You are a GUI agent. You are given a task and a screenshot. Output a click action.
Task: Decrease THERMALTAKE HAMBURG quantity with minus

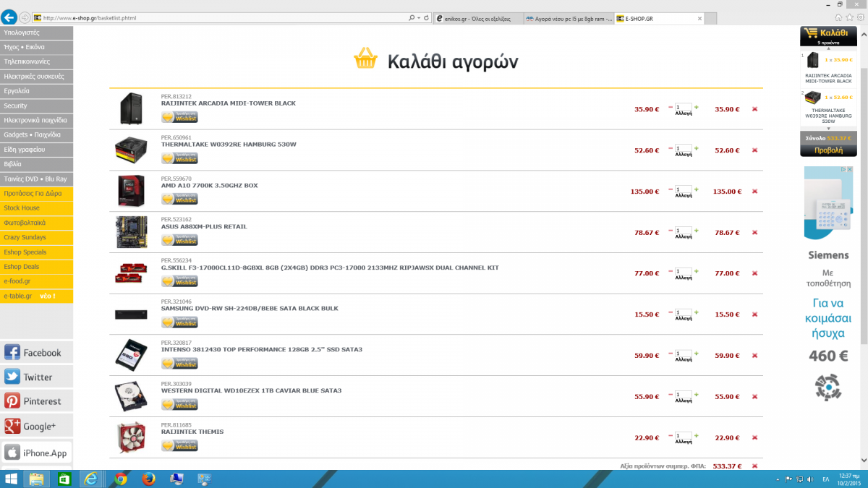pos(671,148)
